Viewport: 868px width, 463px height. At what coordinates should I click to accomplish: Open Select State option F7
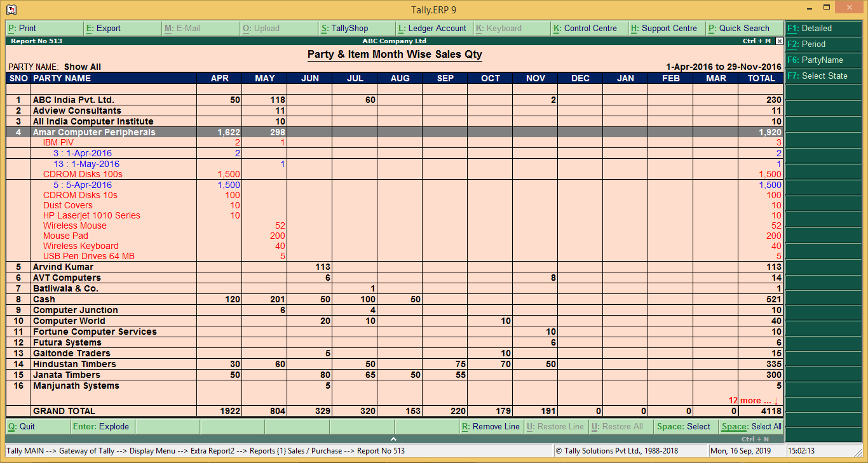(823, 76)
